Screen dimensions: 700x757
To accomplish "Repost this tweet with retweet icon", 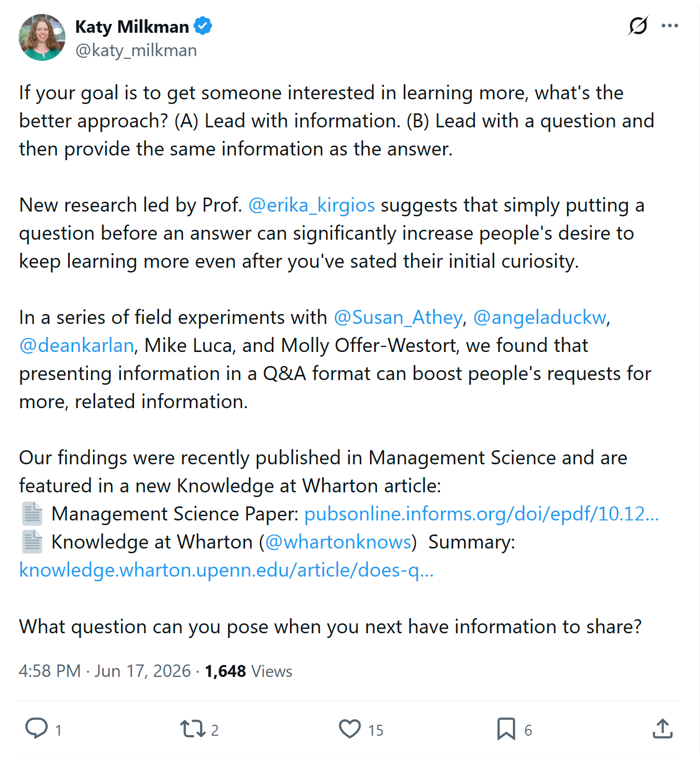I will [x=193, y=728].
